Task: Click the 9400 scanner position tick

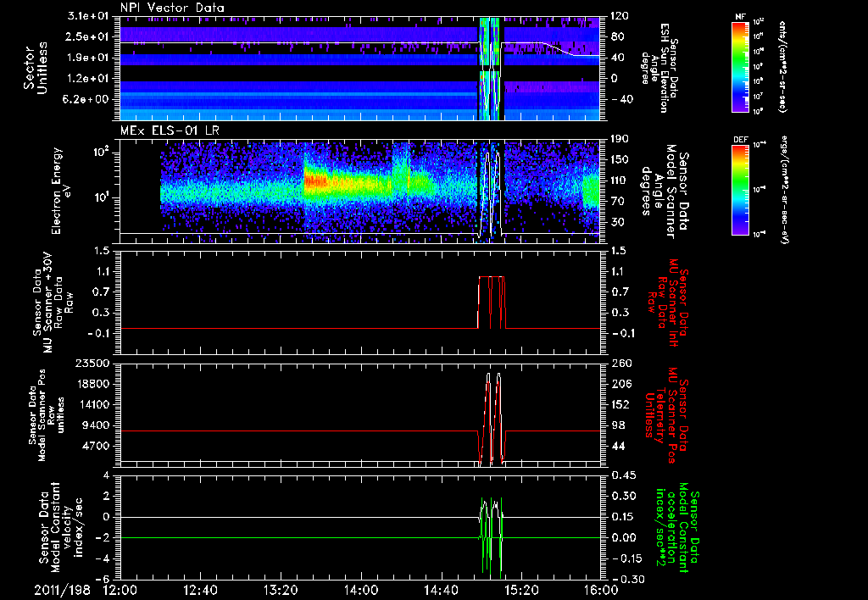Action: 97,425
